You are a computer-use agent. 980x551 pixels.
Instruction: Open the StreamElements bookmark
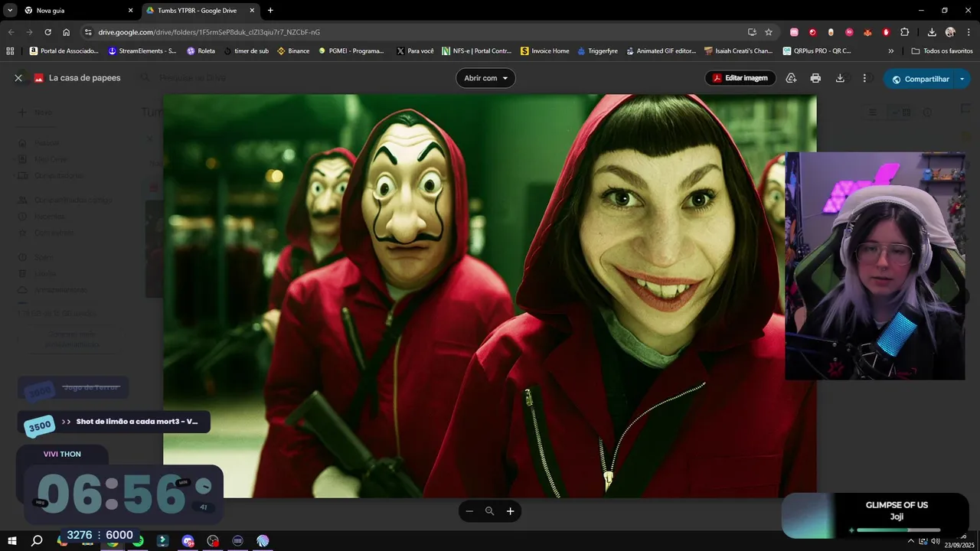[142, 51]
